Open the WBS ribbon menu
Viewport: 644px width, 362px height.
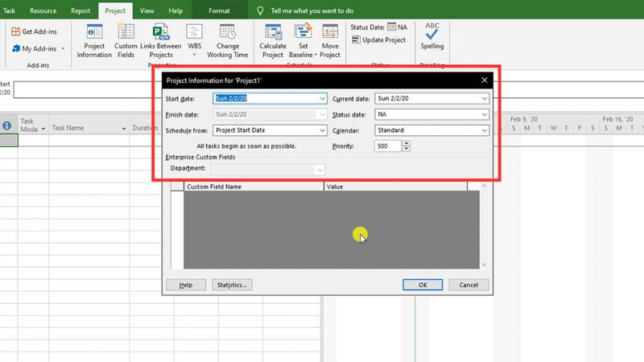195,34
